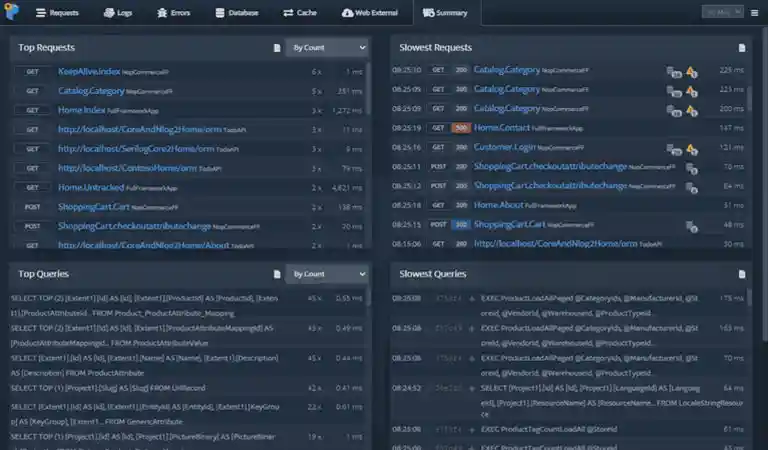This screenshot has height=450, width=768.
Task: Click warning icon on first Catalog.Category slowest request
Action: (x=691, y=71)
